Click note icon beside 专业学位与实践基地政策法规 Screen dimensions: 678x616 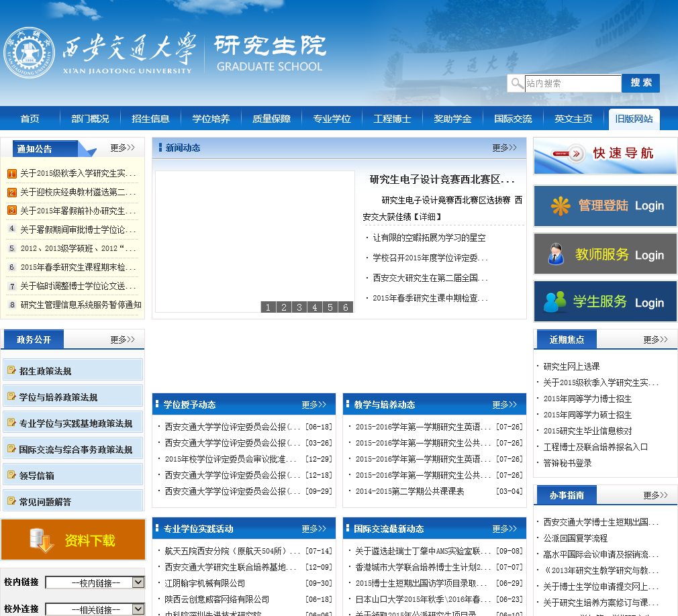11,423
